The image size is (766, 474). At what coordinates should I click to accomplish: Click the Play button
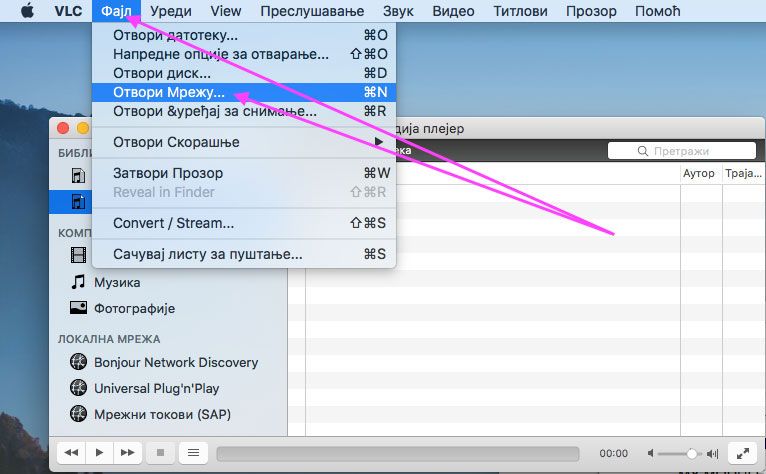pyautogui.click(x=99, y=453)
